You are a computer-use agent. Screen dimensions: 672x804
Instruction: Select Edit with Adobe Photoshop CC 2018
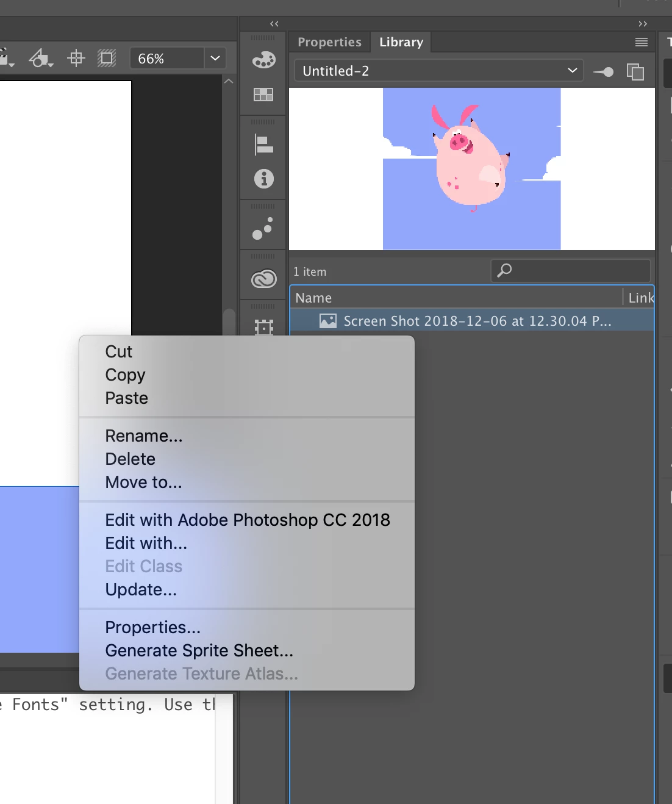[x=247, y=520]
